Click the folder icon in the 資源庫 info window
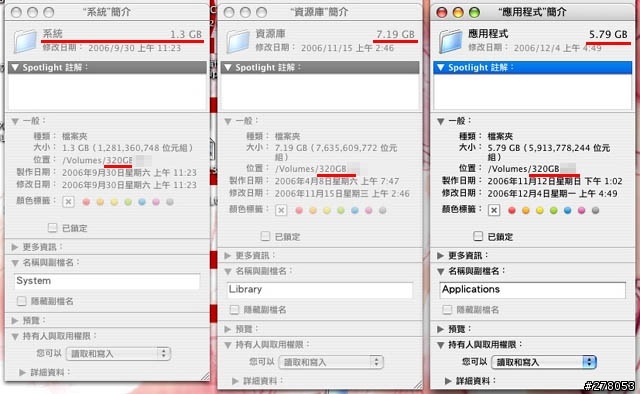Viewport: 640px width, 394px height. (x=238, y=41)
